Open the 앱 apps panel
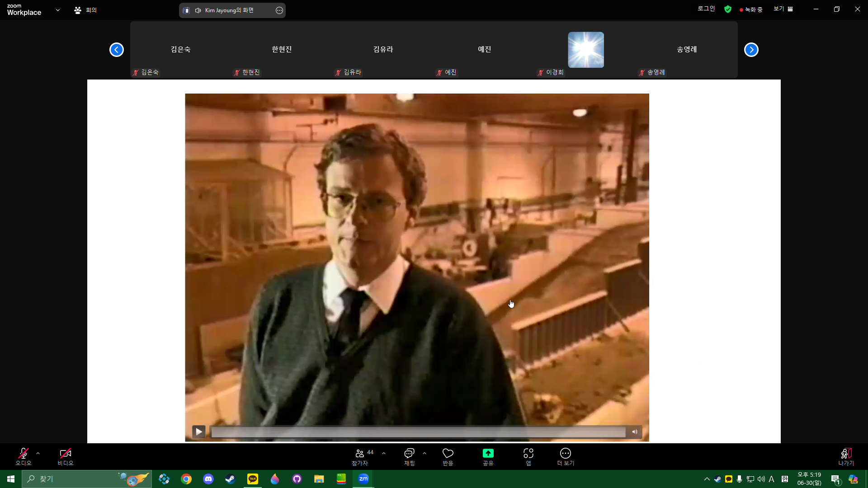868x488 pixels. pyautogui.click(x=528, y=457)
